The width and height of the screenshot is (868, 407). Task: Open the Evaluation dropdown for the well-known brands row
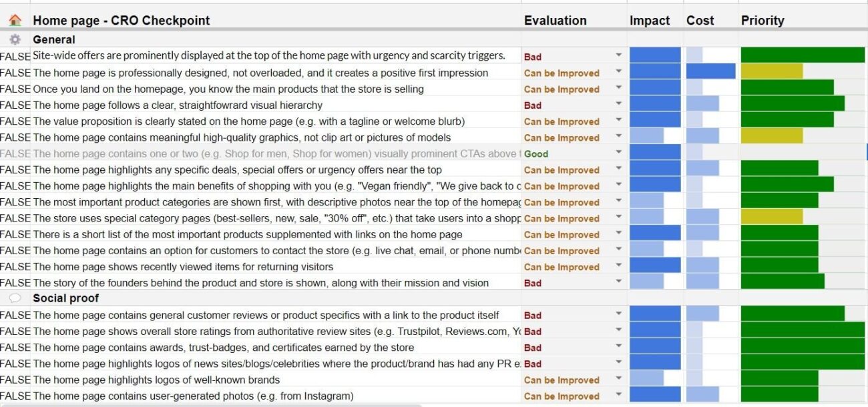coord(618,380)
